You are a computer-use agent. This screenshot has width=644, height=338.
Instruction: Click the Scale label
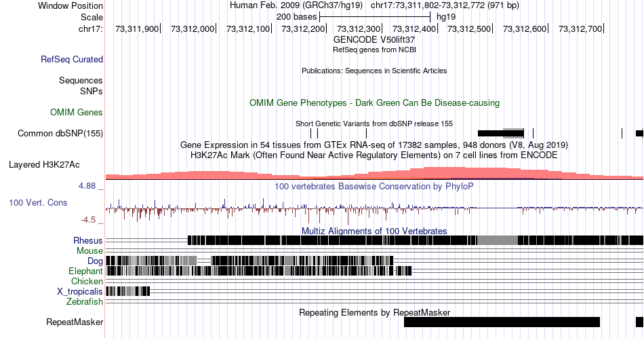[x=92, y=17]
